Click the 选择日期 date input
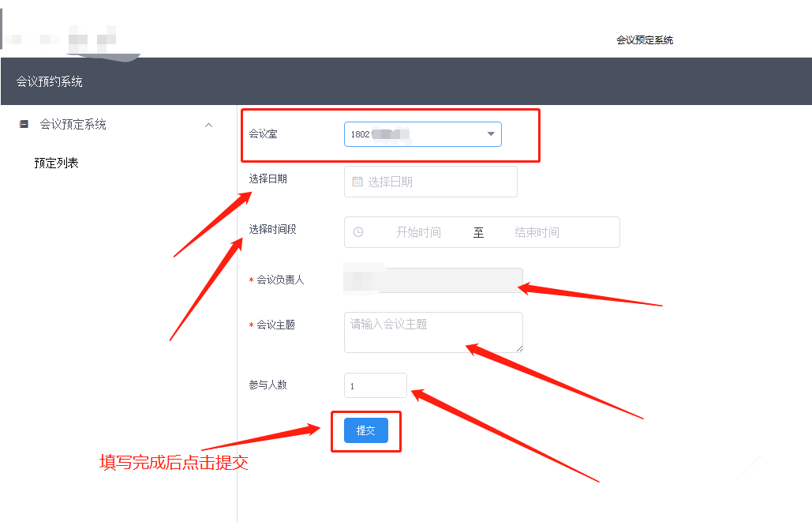The image size is (812, 522). [430, 182]
